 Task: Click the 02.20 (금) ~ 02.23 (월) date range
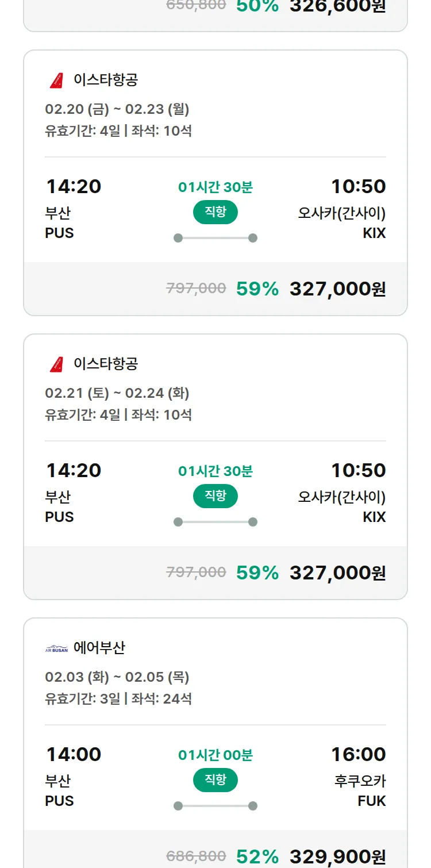[117, 109]
